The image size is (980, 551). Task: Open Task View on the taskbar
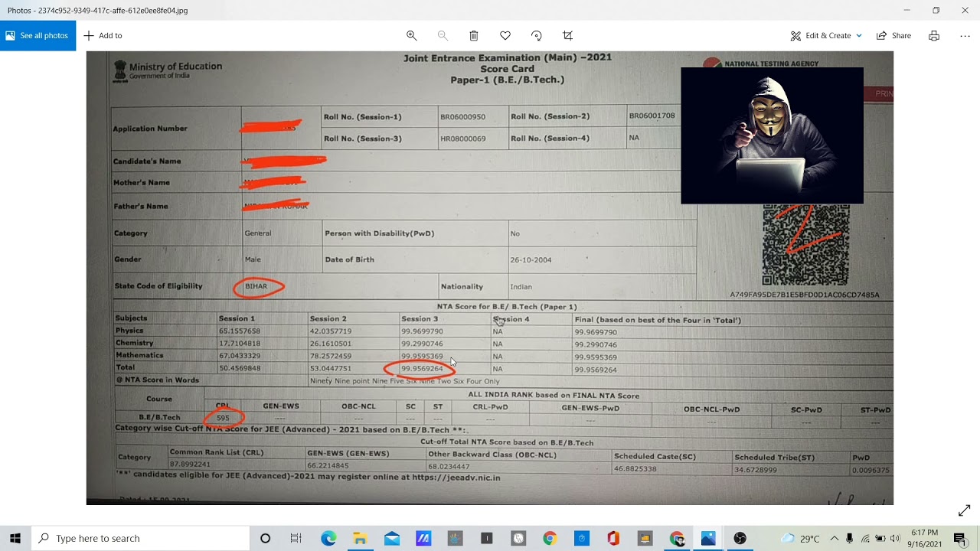pyautogui.click(x=296, y=538)
